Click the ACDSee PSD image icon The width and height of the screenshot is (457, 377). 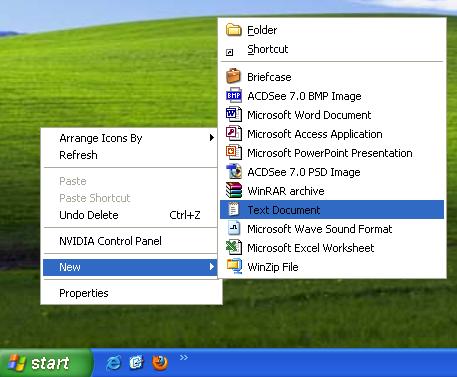click(x=234, y=172)
